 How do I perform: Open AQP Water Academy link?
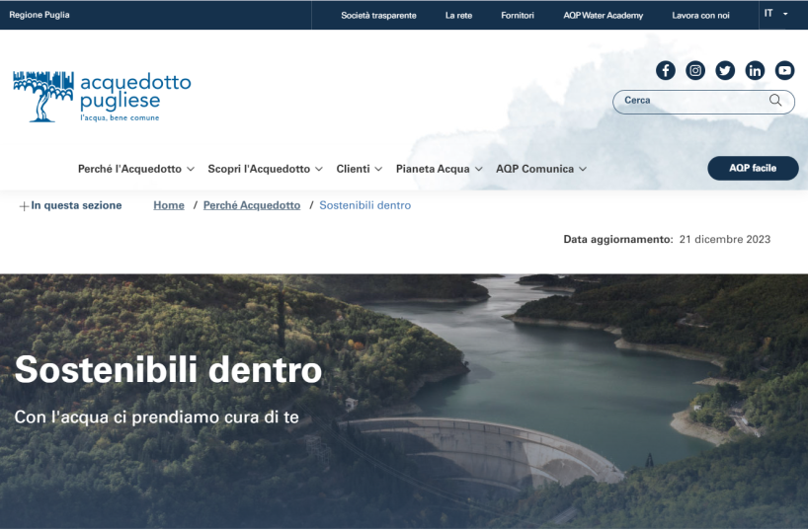coord(603,16)
